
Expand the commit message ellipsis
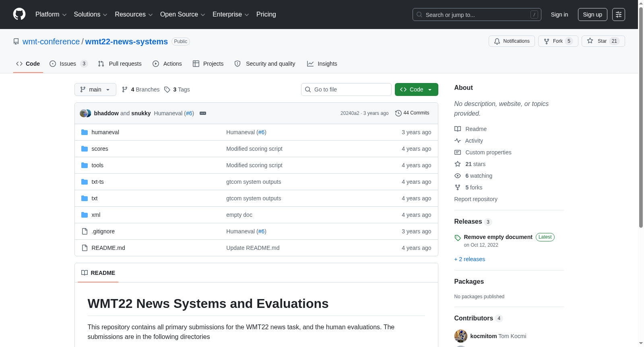tap(203, 113)
